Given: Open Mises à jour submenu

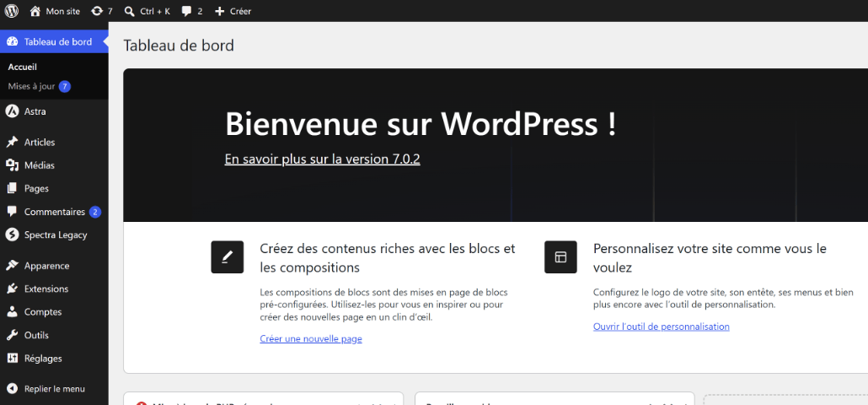Looking at the screenshot, I should point(31,86).
